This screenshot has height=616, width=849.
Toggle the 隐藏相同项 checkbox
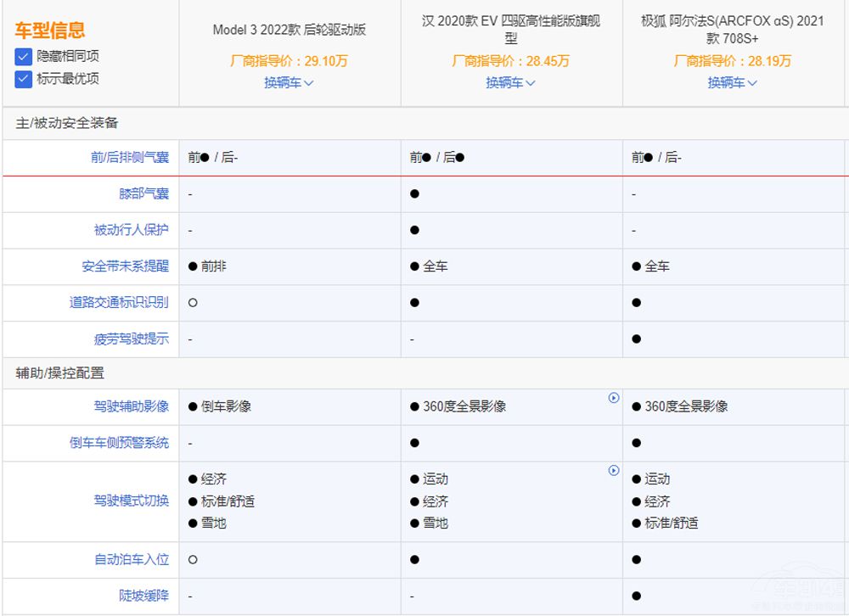[24, 56]
